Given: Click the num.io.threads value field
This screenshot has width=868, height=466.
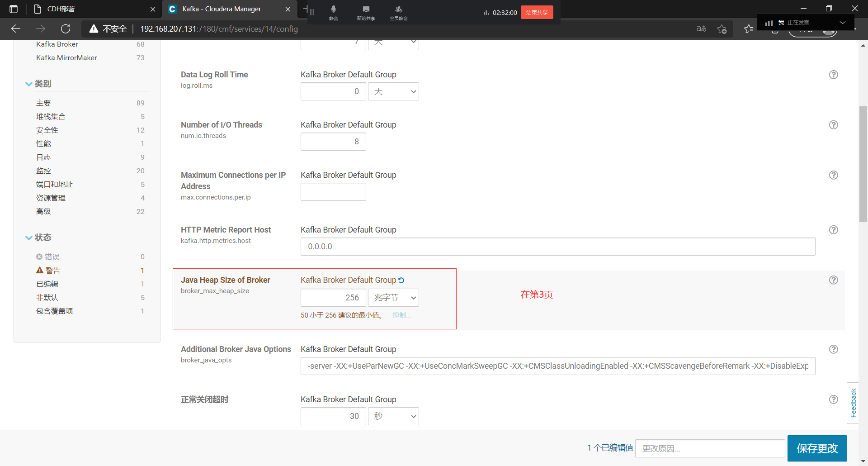Looking at the screenshot, I should [333, 142].
